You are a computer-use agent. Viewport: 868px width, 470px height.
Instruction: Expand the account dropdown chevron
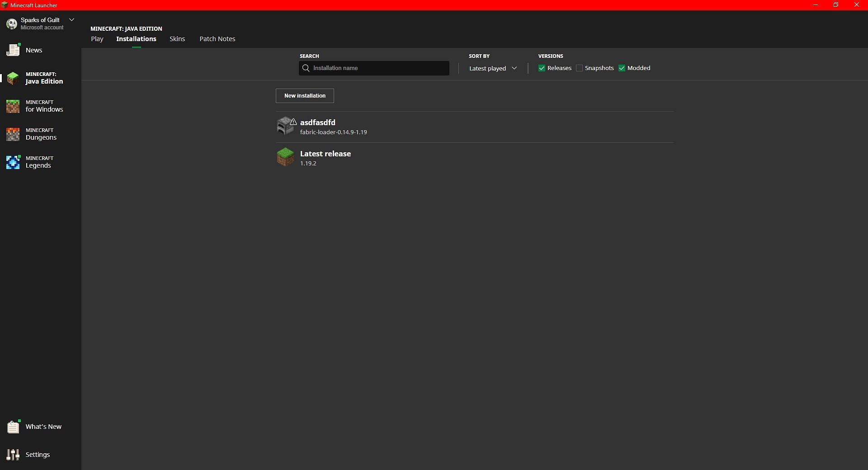pyautogui.click(x=71, y=20)
